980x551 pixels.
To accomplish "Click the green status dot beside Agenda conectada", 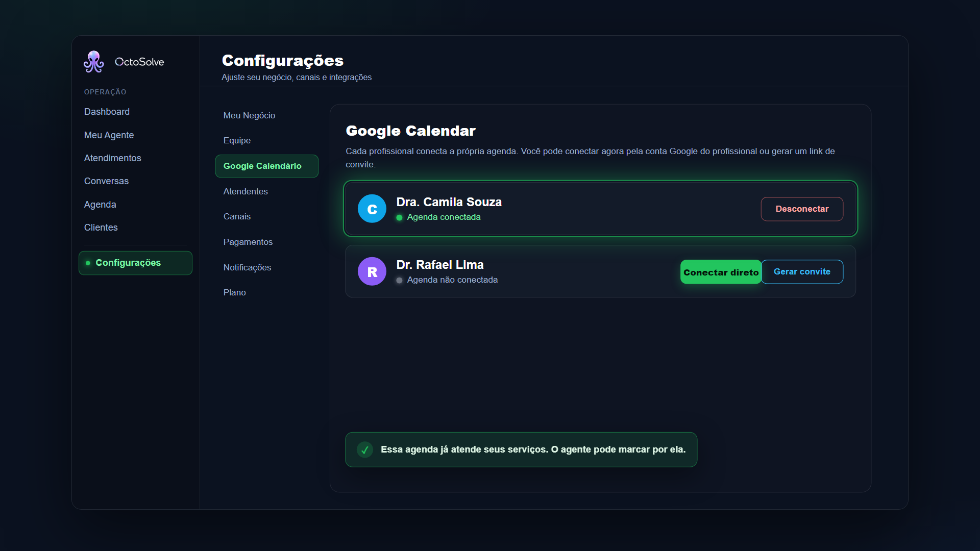I will coord(399,217).
